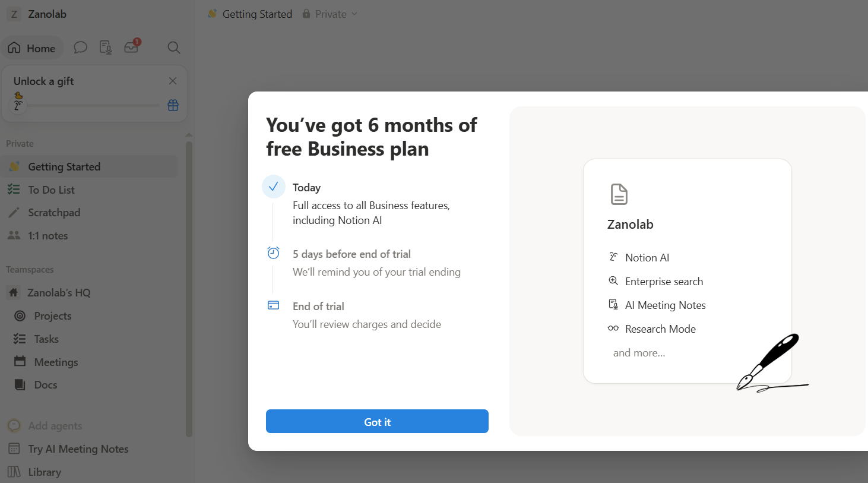Dismiss the Unlock a gift card
Screen dimensions: 868x483
173,81
